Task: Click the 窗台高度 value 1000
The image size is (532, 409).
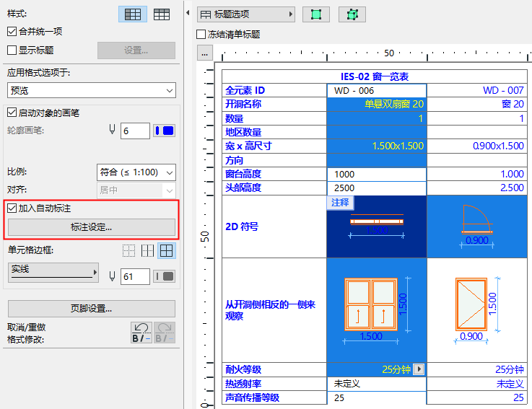Action: 377,174
